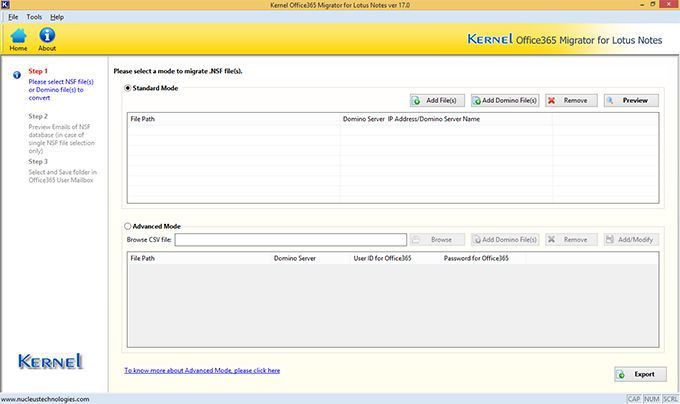Click the Add File(s) button

(437, 101)
